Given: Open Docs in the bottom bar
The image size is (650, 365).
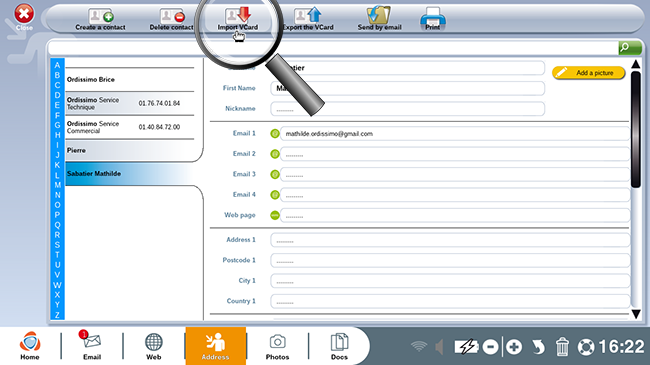Looking at the screenshot, I should (x=339, y=346).
